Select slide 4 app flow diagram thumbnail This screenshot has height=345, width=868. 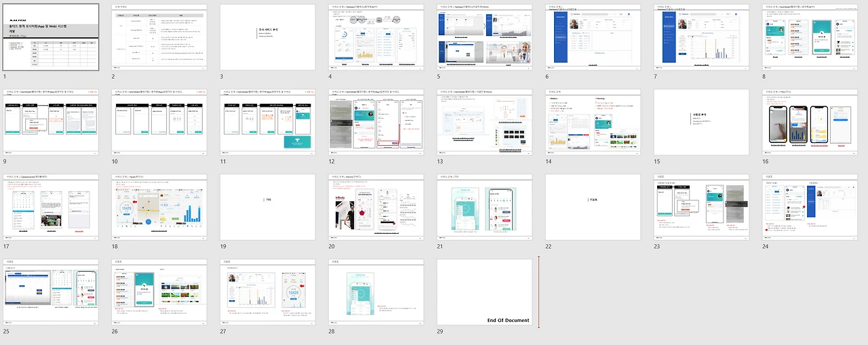(376, 37)
